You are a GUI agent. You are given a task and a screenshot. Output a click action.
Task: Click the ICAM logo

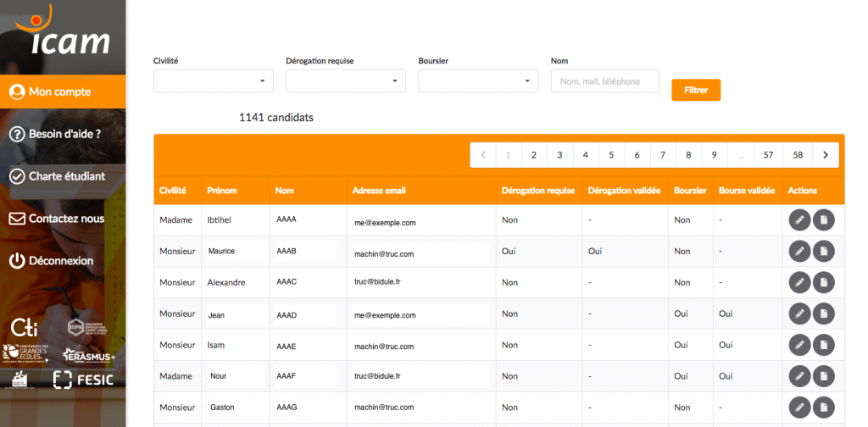[62, 34]
